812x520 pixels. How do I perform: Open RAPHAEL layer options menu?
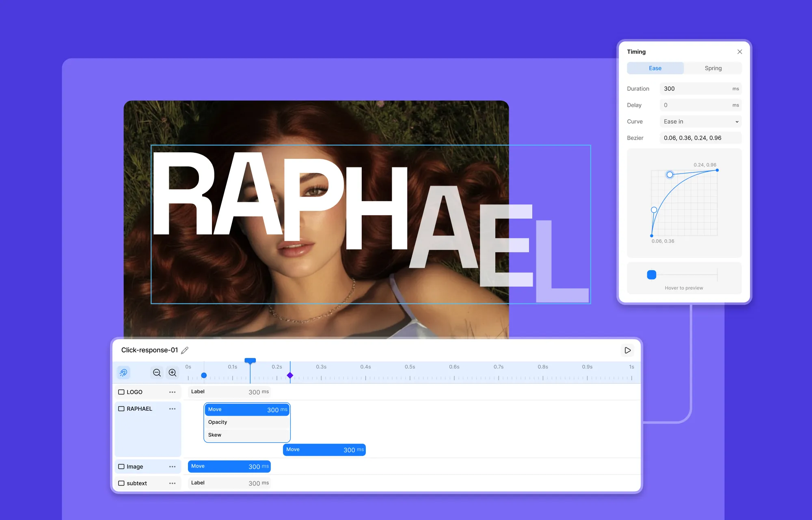tap(172, 409)
